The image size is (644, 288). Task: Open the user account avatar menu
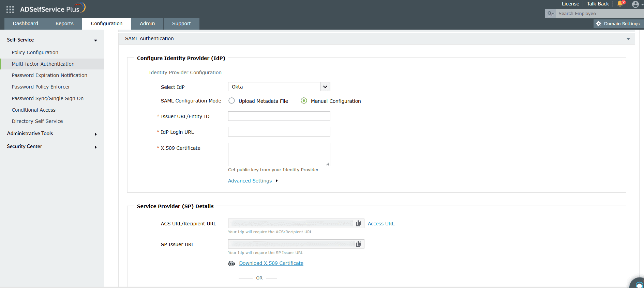tap(635, 4)
